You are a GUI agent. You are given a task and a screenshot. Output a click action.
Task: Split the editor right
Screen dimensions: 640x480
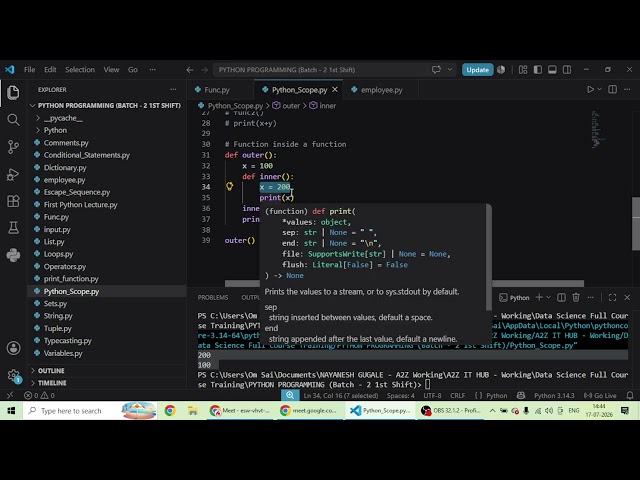tap(613, 89)
